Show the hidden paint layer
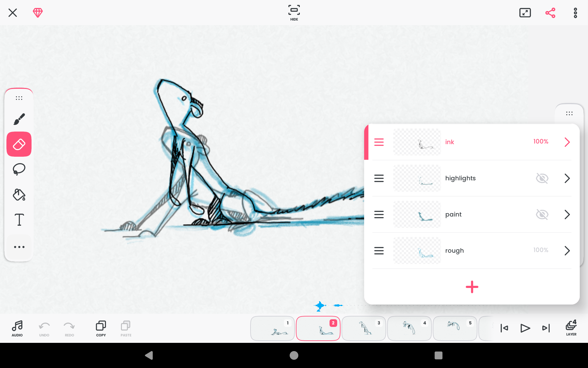Screen dimensions: 588x368 pyautogui.click(x=542, y=214)
